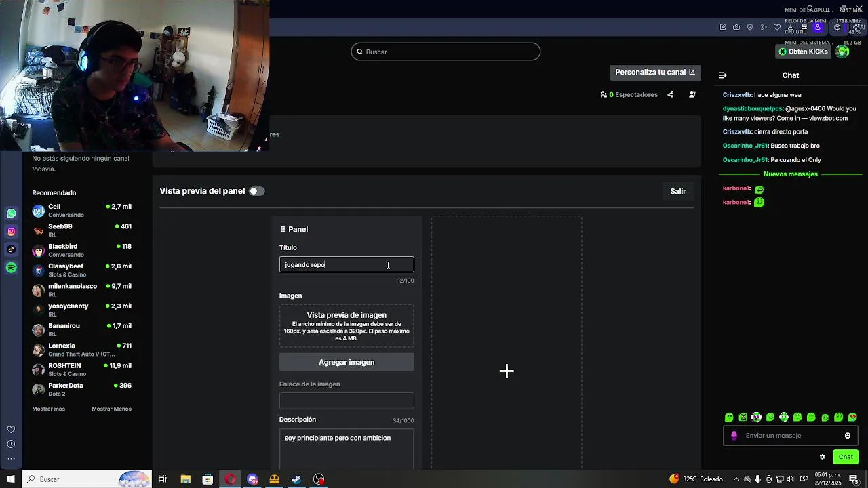Viewport: 868px width, 488px height.
Task: Click Oscarinho_Jr51 username on 'Busca trabajo bro'
Action: tap(745, 146)
